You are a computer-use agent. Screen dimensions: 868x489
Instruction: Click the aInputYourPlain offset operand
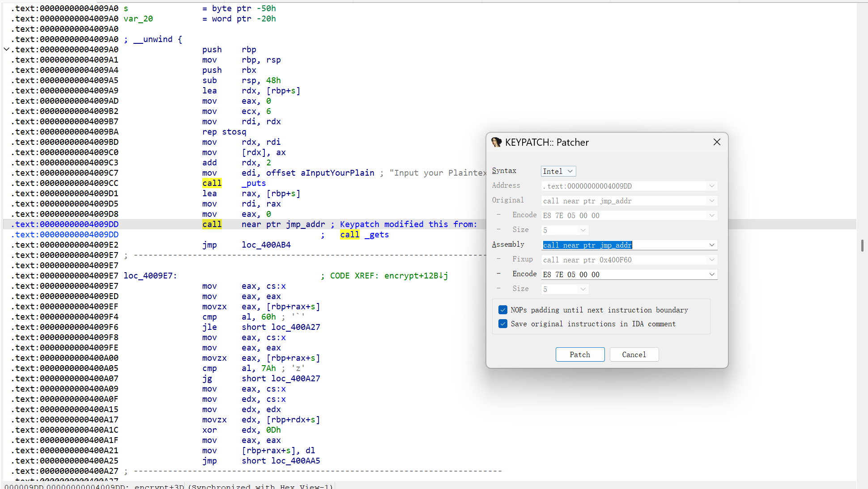[337, 173]
